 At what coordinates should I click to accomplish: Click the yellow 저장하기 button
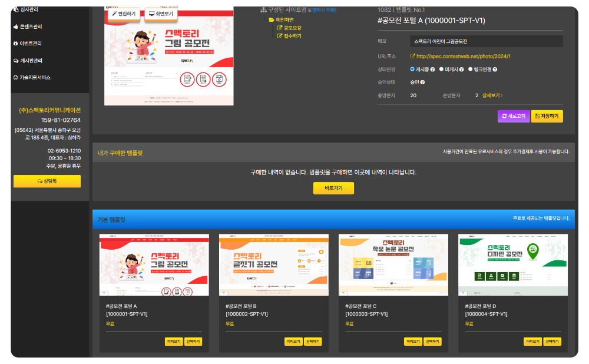(547, 116)
